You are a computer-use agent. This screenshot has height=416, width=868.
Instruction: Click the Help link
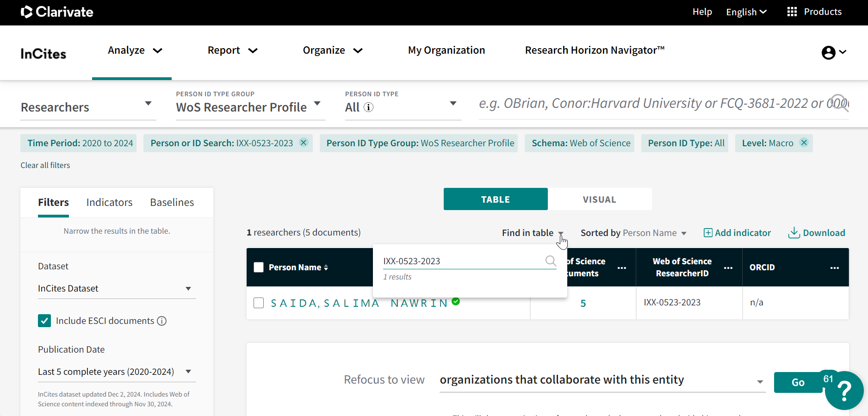[702, 12]
